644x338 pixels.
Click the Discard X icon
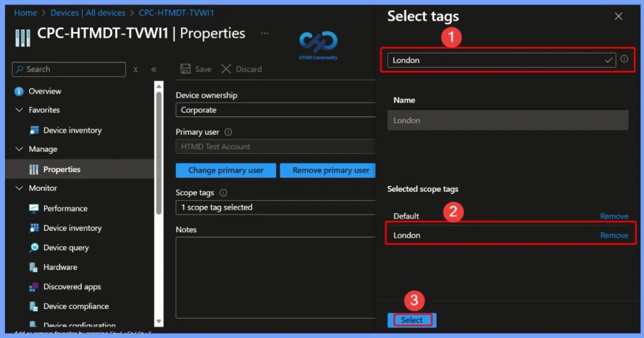pos(226,69)
